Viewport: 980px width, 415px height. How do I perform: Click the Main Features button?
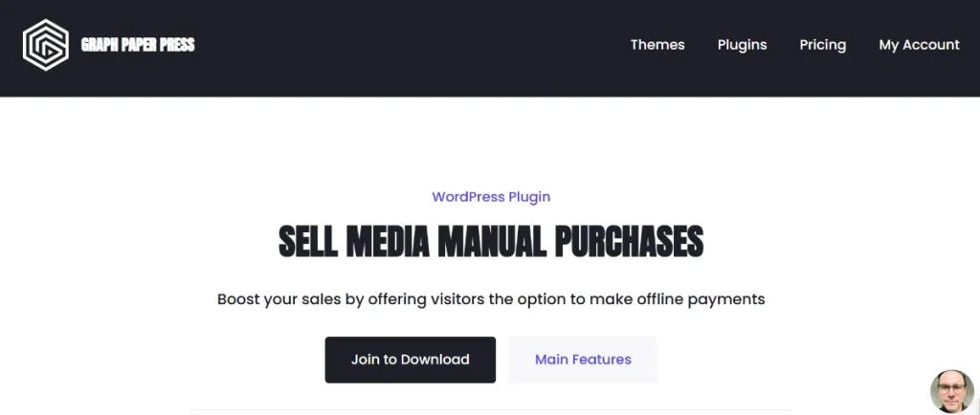coord(583,360)
